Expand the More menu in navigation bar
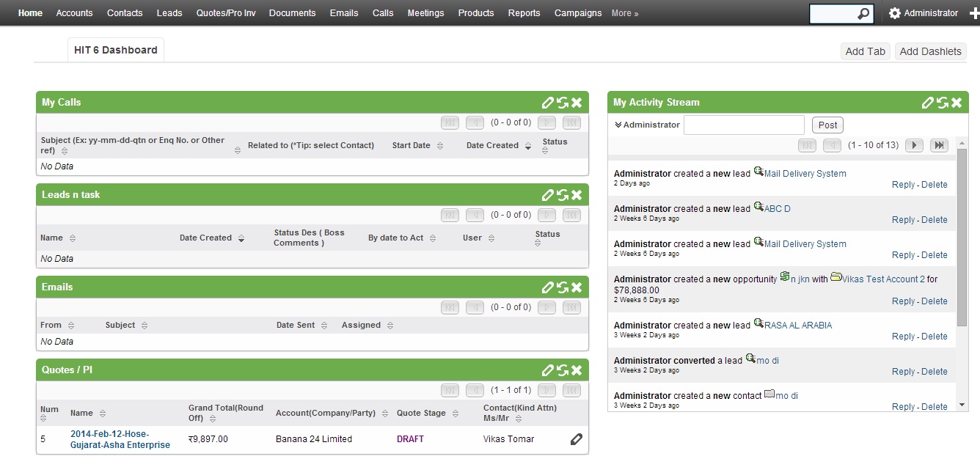 coord(625,13)
